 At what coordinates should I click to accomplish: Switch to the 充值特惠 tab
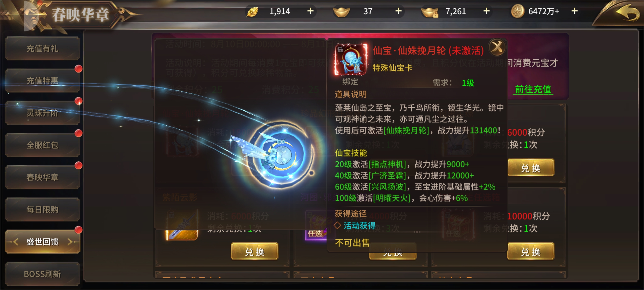[42, 81]
